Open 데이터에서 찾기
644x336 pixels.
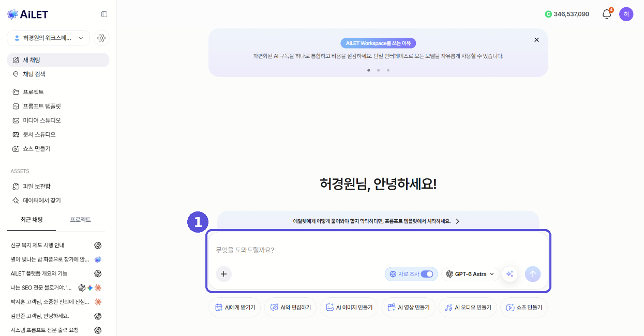(x=58, y=200)
